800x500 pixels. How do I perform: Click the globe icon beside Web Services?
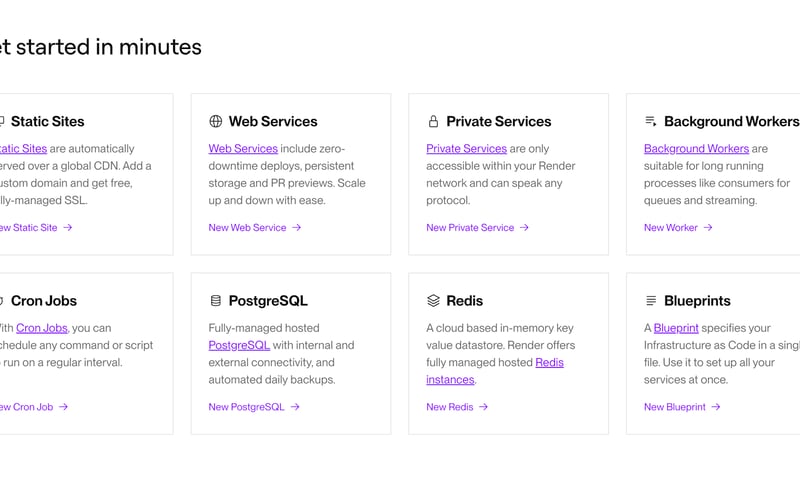pos(215,122)
